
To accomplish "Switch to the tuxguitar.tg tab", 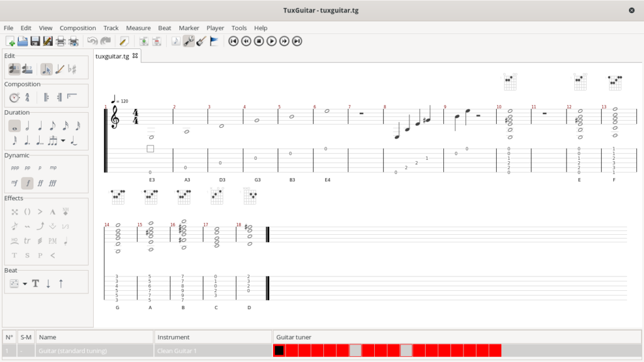I will pos(113,56).
